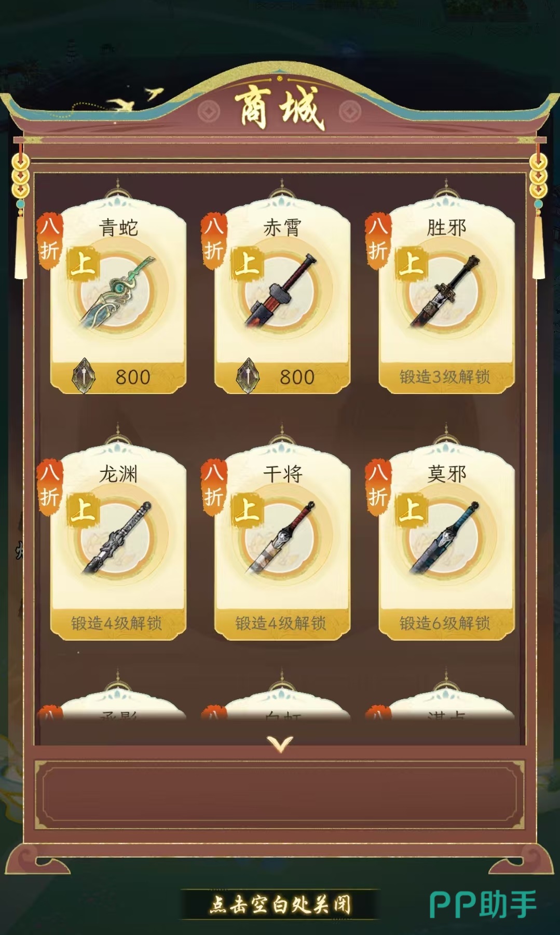Click 点击空白处关闭 to close the shop
The width and height of the screenshot is (560, 935).
tap(280, 904)
